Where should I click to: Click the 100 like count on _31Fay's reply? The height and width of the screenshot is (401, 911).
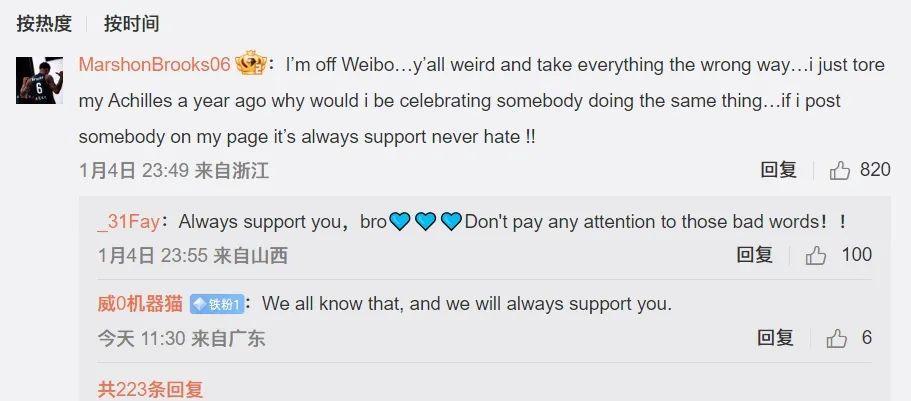pos(856,255)
